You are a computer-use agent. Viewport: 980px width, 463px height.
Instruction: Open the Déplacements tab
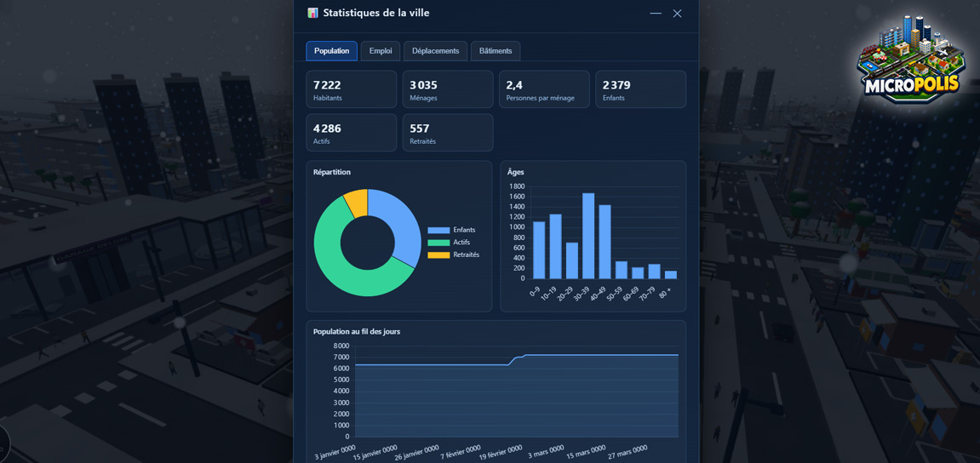436,51
